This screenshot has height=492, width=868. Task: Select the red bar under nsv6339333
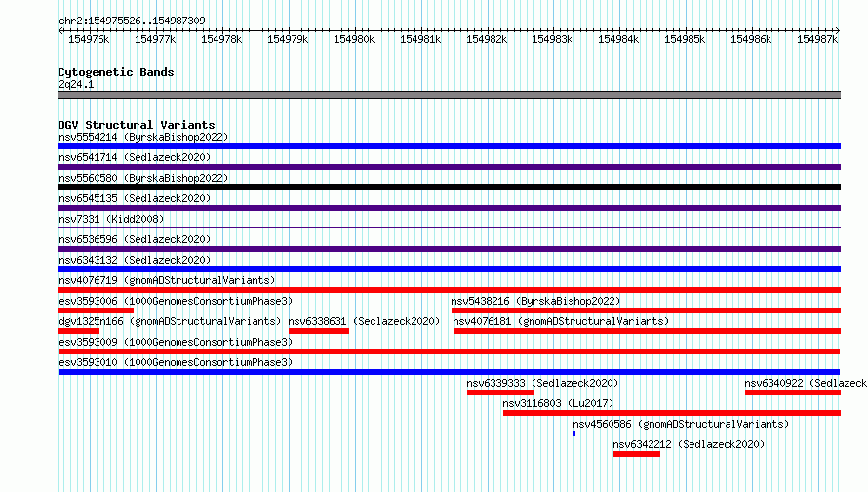tap(500, 392)
